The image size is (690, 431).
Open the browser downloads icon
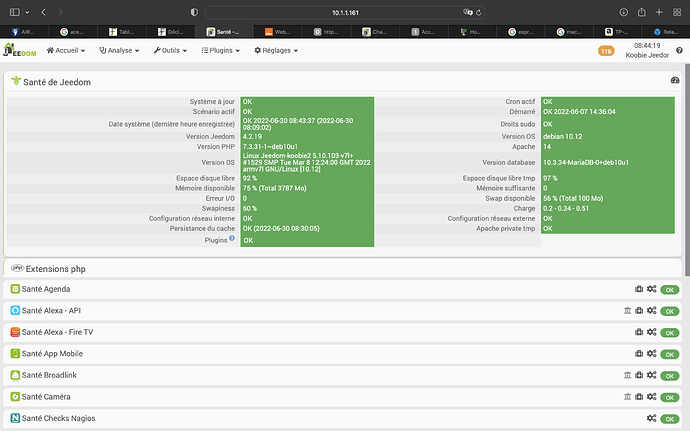[624, 12]
